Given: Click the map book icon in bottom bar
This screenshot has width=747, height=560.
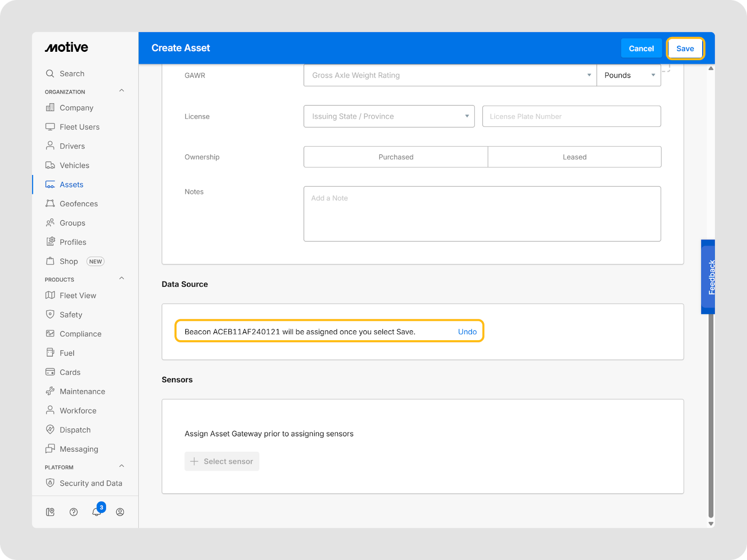Looking at the screenshot, I should 50,512.
